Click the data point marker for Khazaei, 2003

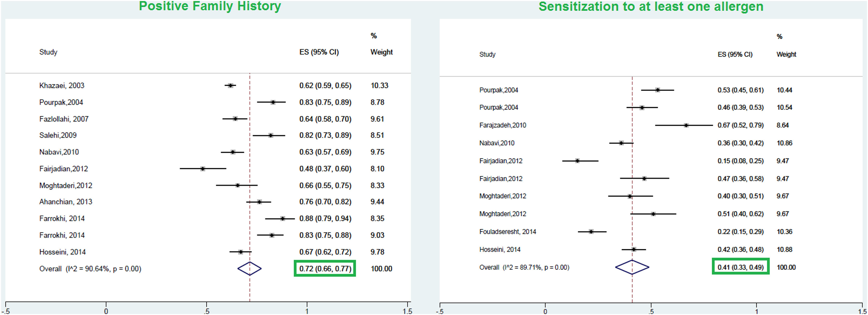[230, 86]
